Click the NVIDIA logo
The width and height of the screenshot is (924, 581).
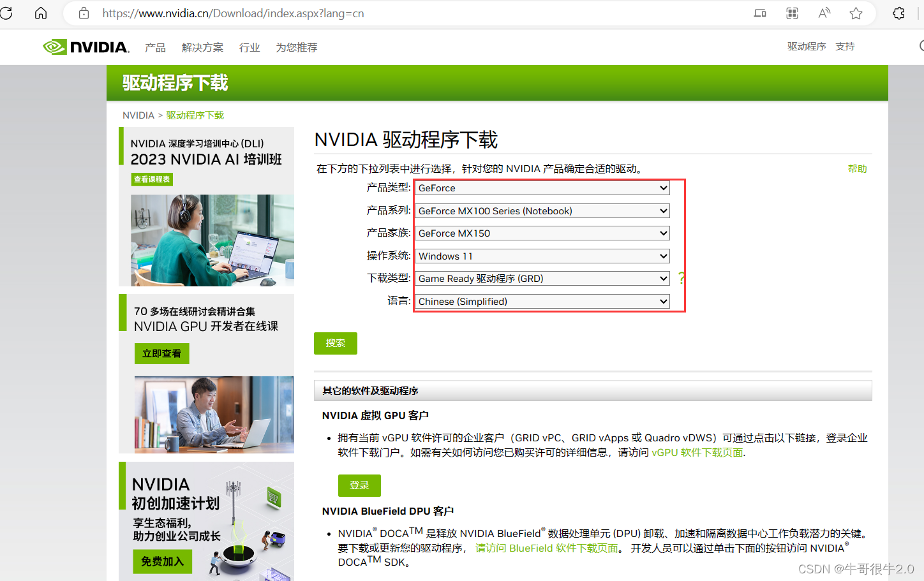[86, 47]
